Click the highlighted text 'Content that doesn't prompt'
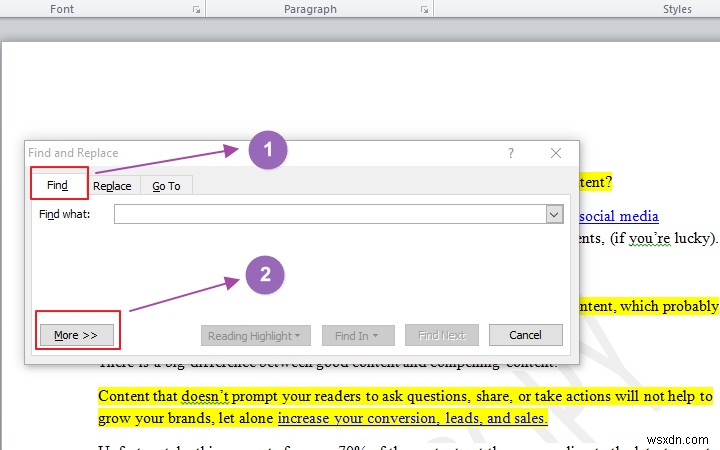 [x=189, y=396]
